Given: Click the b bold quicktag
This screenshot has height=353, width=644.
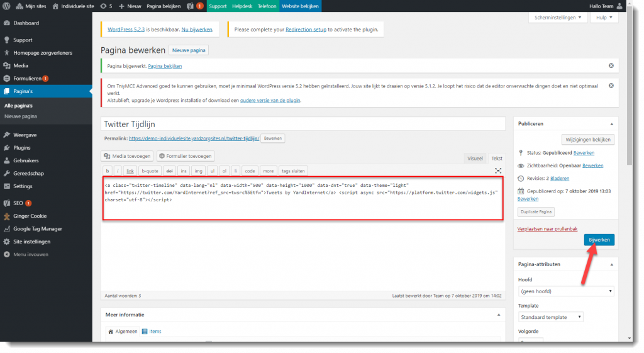Looking at the screenshot, I should pos(108,171).
